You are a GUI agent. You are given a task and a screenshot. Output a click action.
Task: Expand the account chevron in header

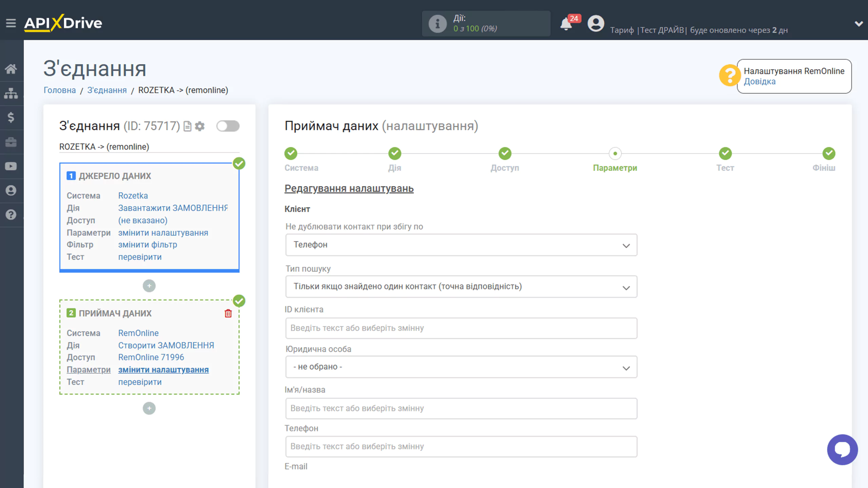click(859, 24)
